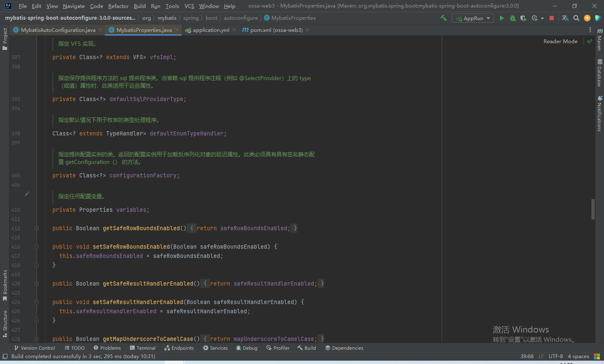The width and height of the screenshot is (604, 364).
Task: Open editor tabs options three-dot menu
Action: point(590,30)
